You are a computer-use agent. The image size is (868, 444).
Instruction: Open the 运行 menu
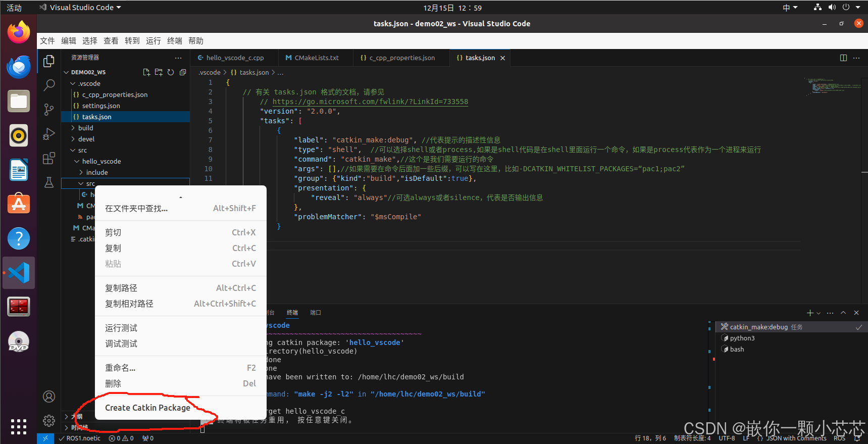[154, 41]
